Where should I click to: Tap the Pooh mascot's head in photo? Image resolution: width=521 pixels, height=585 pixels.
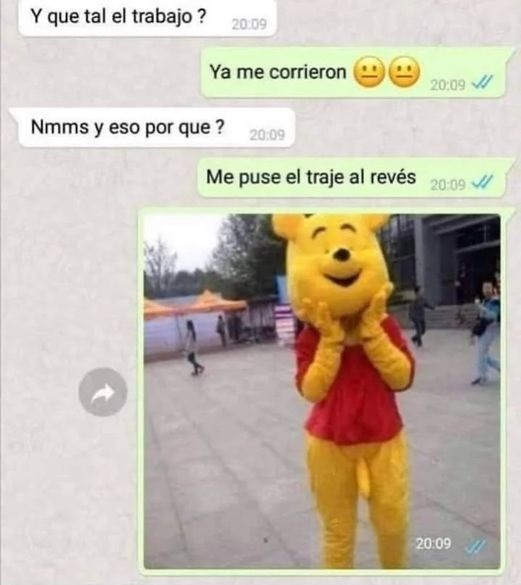point(334,263)
